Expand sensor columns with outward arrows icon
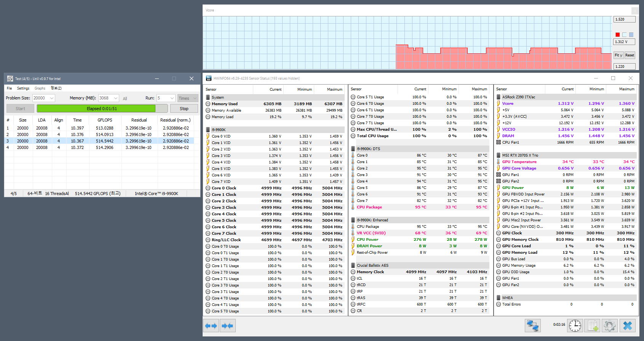The height and width of the screenshot is (341, 644). click(x=211, y=326)
